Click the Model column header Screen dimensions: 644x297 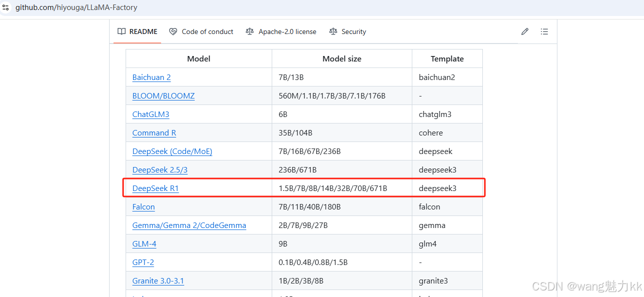click(199, 59)
